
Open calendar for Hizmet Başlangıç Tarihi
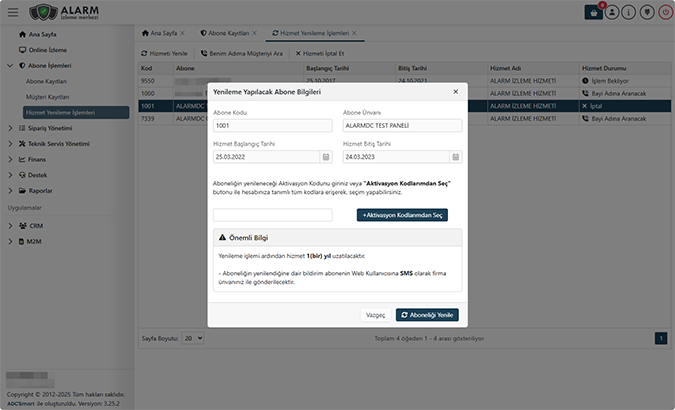tap(325, 157)
